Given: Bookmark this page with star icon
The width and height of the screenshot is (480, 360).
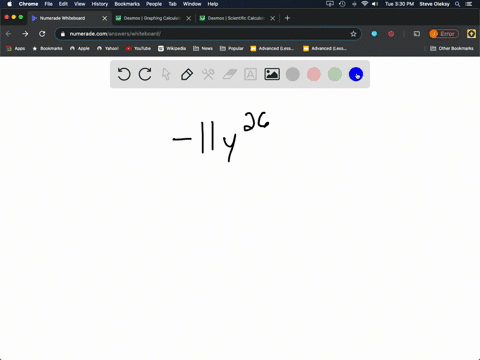Looking at the screenshot, I should pyautogui.click(x=353, y=34).
